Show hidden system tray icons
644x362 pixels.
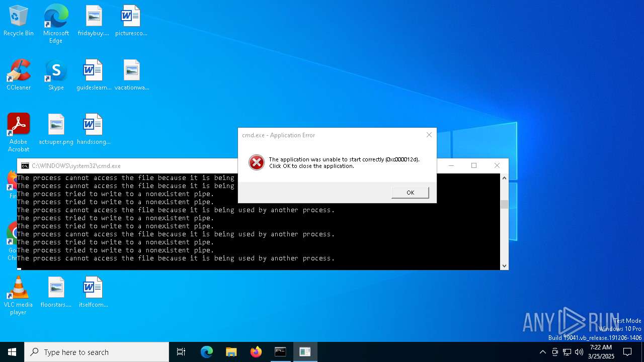542,352
